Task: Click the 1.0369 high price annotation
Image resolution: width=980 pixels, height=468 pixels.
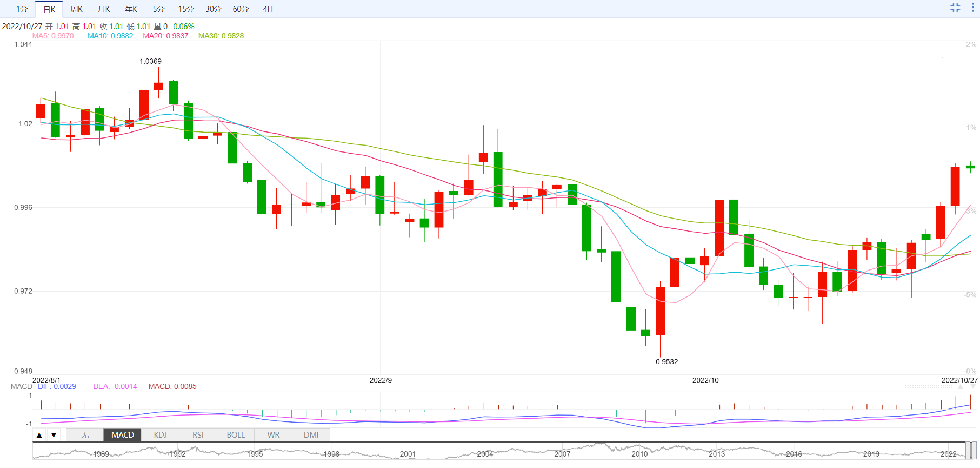Action: (x=151, y=61)
